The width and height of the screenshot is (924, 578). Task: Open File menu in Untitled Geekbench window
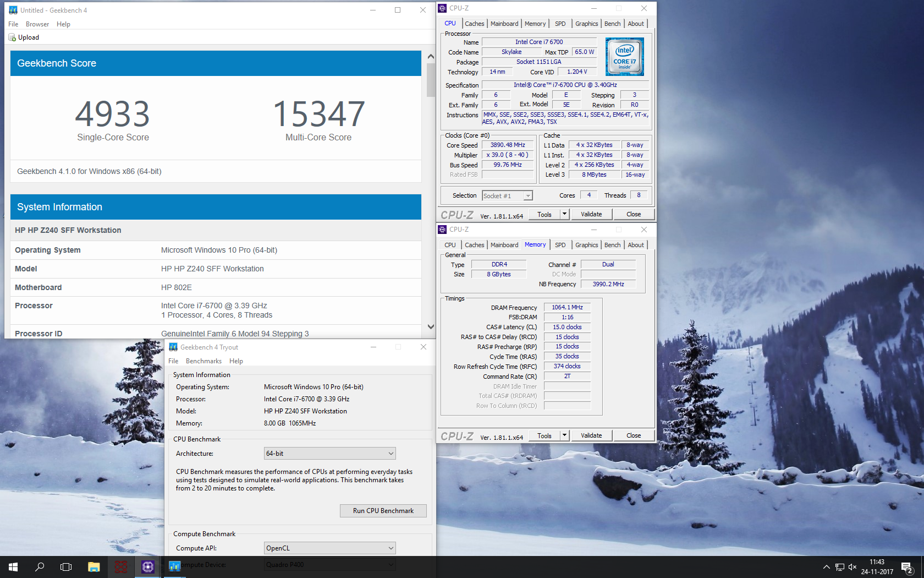click(x=13, y=24)
